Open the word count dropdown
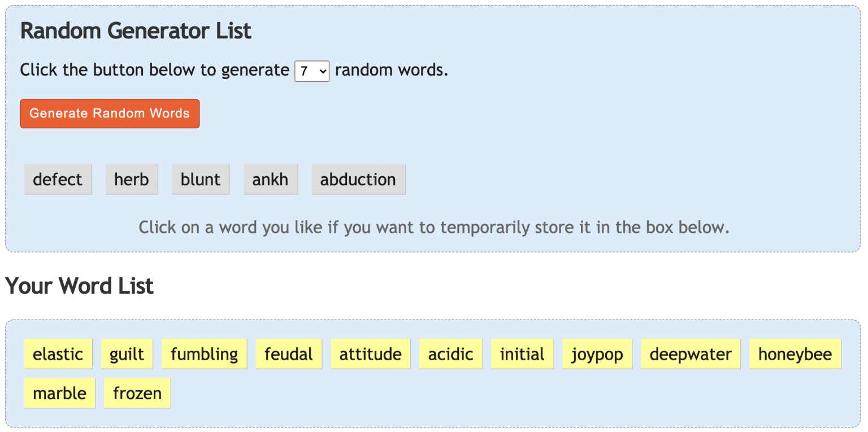The image size is (868, 432). click(312, 71)
